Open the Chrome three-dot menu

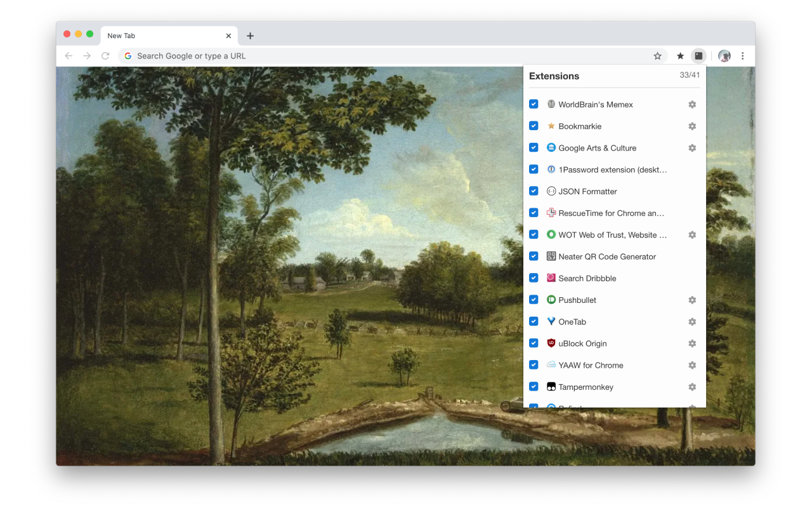pyautogui.click(x=742, y=56)
